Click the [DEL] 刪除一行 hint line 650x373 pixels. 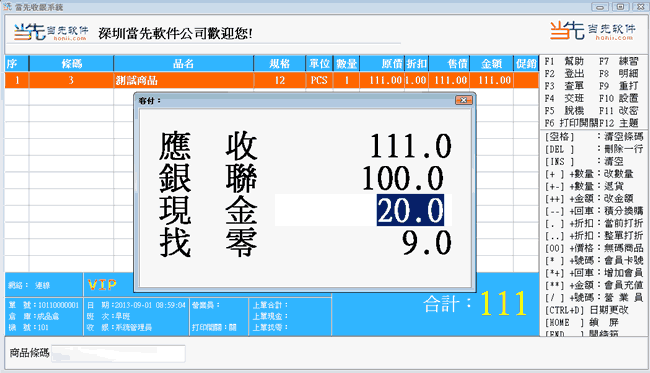pyautogui.click(x=594, y=149)
